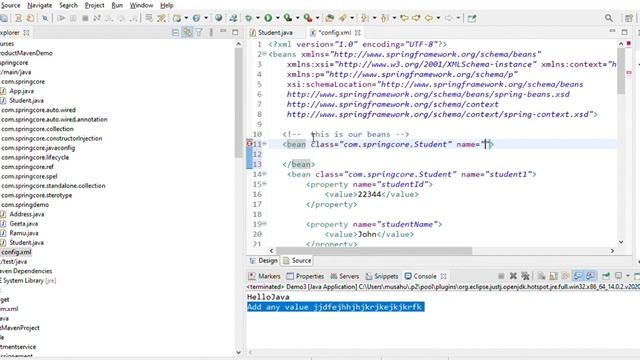Open the Coverage dropdown arrow
Image resolution: width=640 pixels, height=360 pixels.
pos(297,18)
